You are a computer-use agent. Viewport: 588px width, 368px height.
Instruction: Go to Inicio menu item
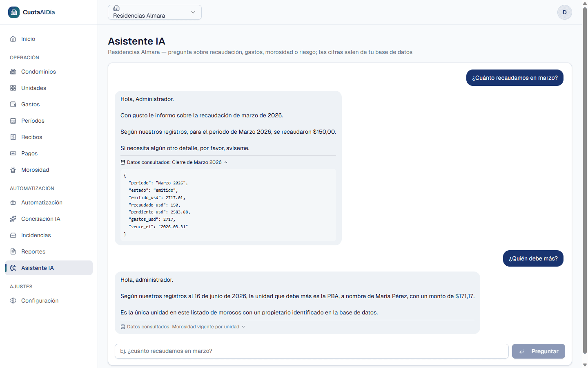click(x=49, y=39)
